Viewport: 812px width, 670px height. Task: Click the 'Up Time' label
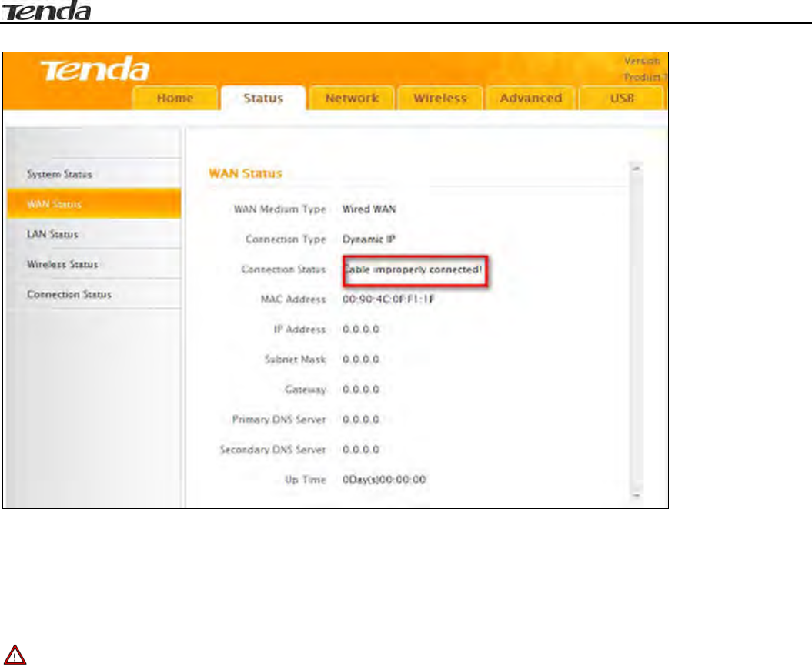[306, 479]
